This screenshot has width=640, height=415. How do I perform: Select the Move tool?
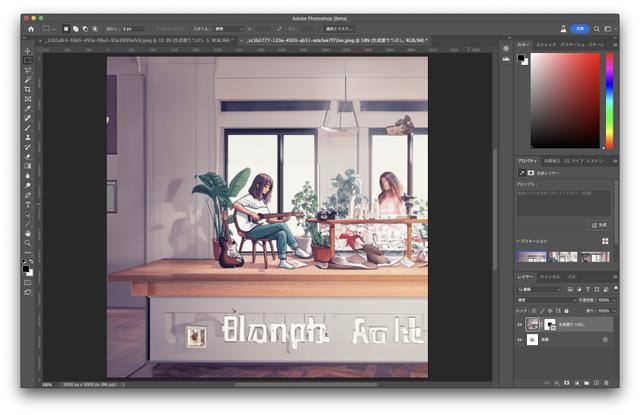28,51
